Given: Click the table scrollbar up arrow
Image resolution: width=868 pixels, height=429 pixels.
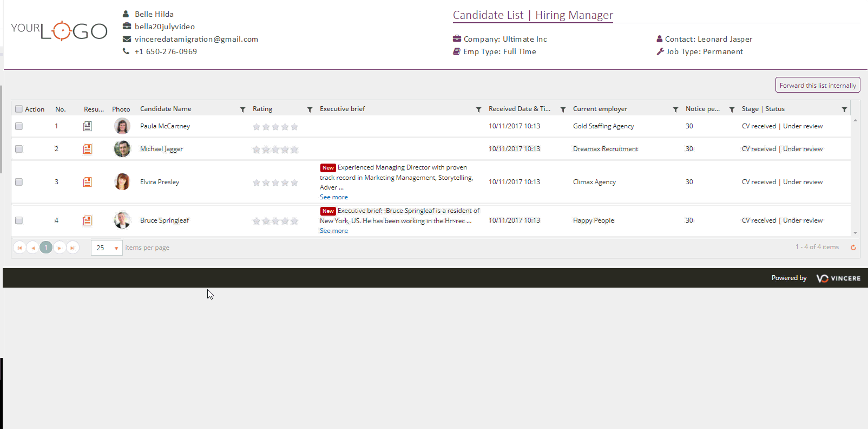Looking at the screenshot, I should [856, 120].
